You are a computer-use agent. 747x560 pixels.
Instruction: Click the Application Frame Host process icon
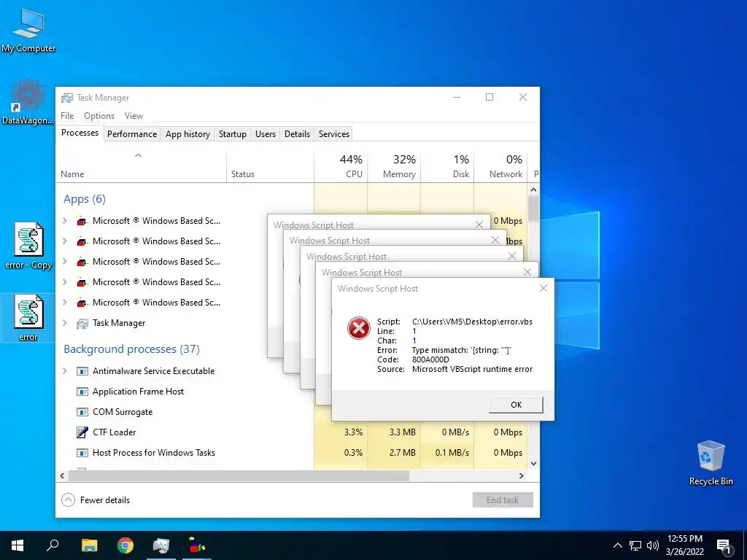pyautogui.click(x=82, y=392)
